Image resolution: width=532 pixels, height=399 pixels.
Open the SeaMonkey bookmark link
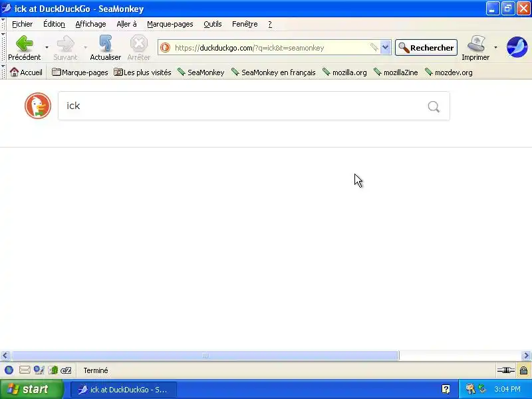click(x=201, y=72)
